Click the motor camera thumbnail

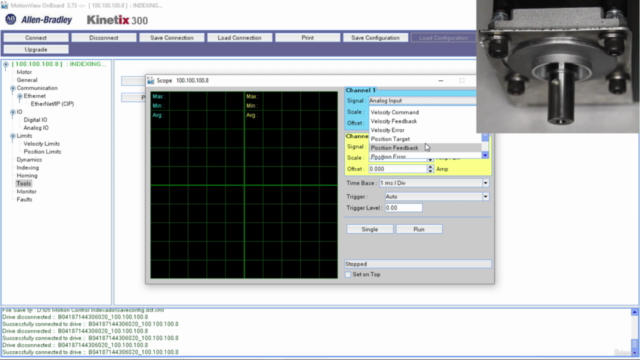pos(558,67)
